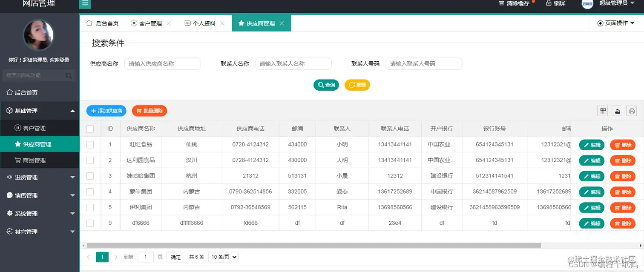Click the 供应商名称 column header

(x=141, y=129)
